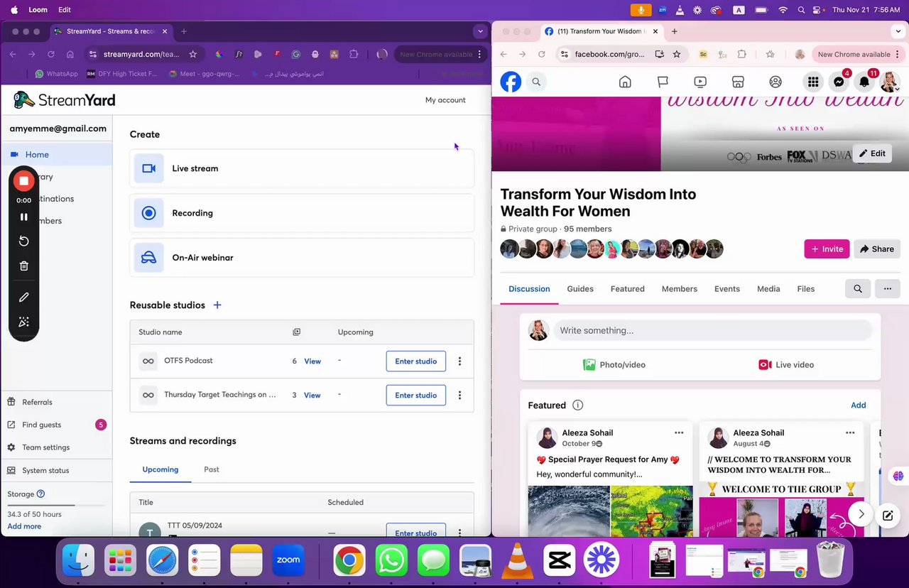This screenshot has width=909, height=588.
Task: Switch to the Media tab
Action: pos(768,289)
